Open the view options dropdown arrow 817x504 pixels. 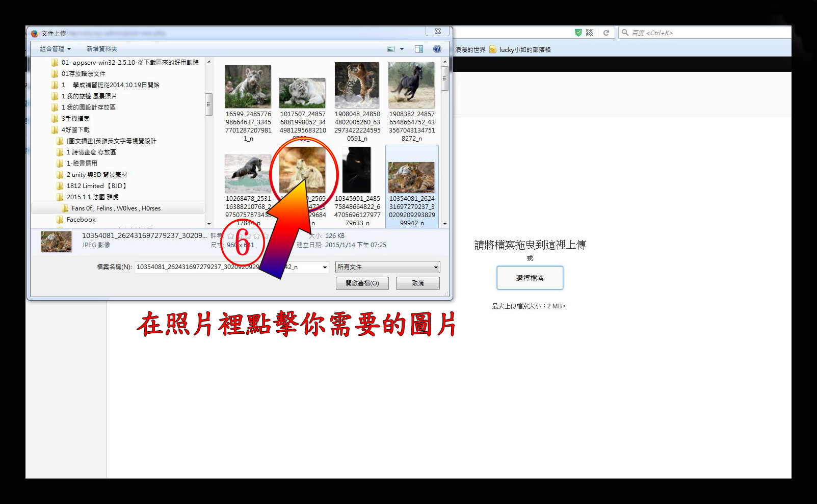tap(402, 49)
